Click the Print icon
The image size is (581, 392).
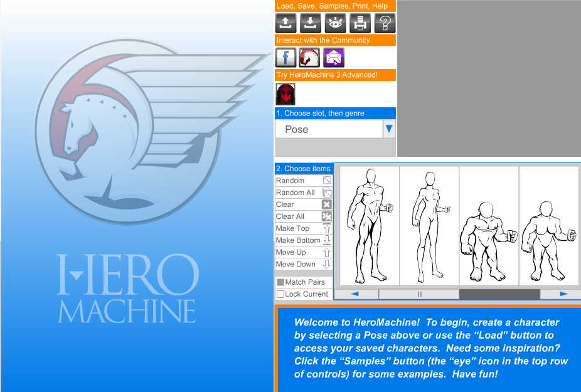360,23
